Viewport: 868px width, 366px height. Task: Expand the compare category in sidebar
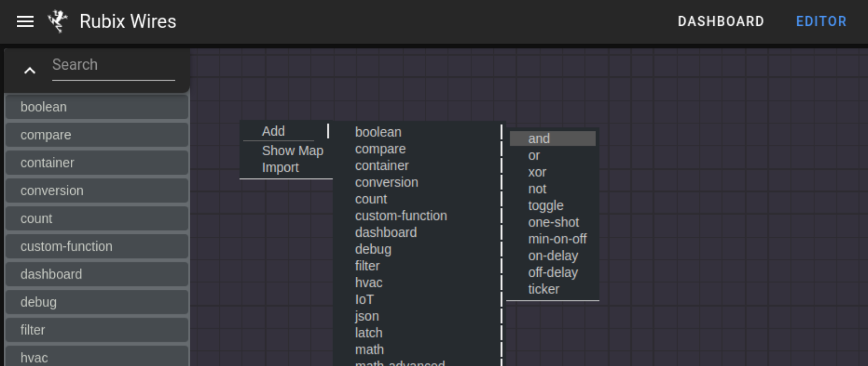97,135
